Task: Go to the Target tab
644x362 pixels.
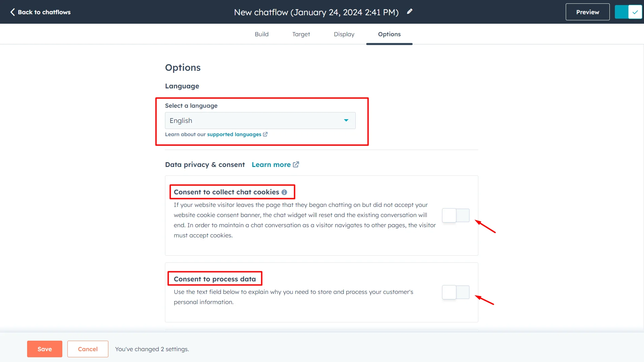Action: point(301,34)
